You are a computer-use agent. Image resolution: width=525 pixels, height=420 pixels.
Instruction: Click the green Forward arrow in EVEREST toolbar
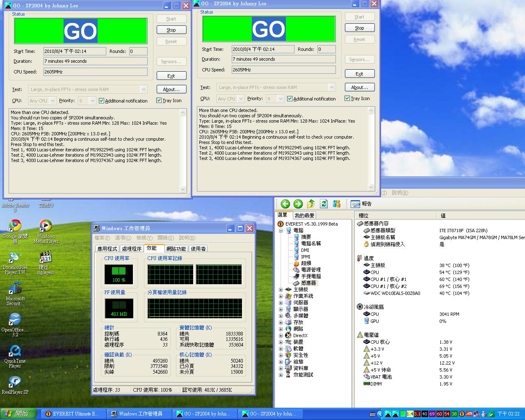[298, 204]
